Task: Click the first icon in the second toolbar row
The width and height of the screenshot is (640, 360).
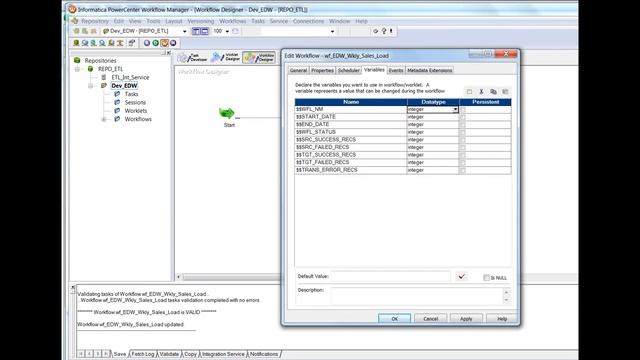Action: tap(76, 43)
